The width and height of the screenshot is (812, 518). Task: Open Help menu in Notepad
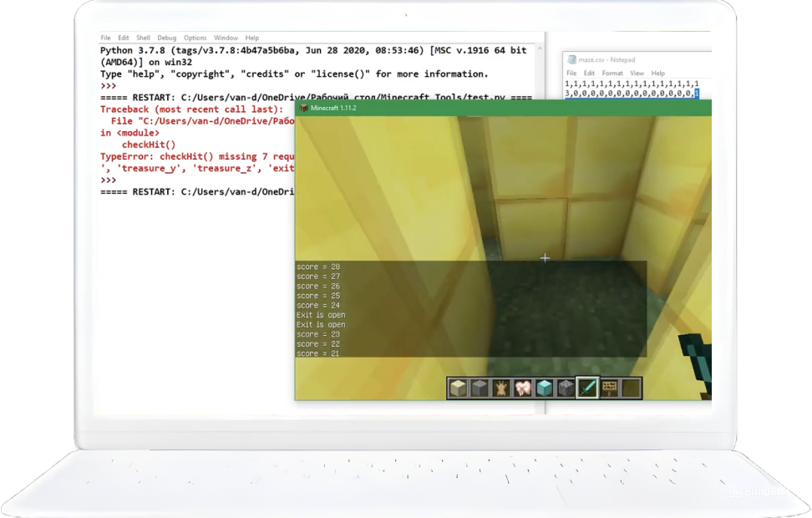pos(658,73)
